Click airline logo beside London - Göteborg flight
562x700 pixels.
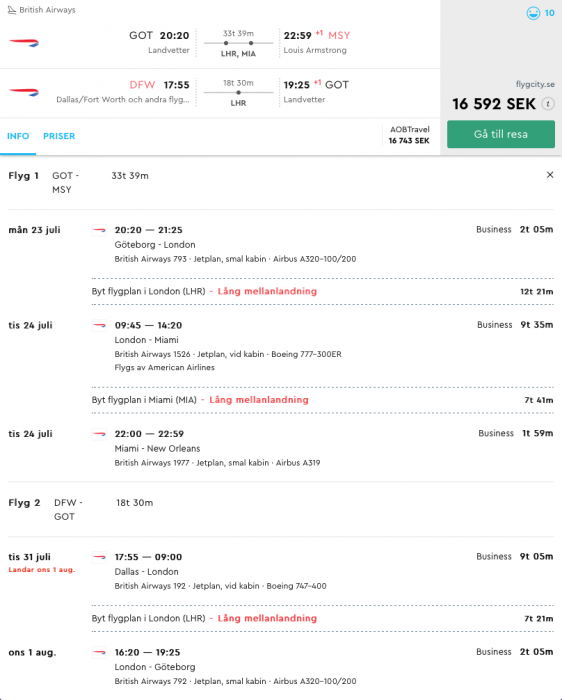point(99,653)
